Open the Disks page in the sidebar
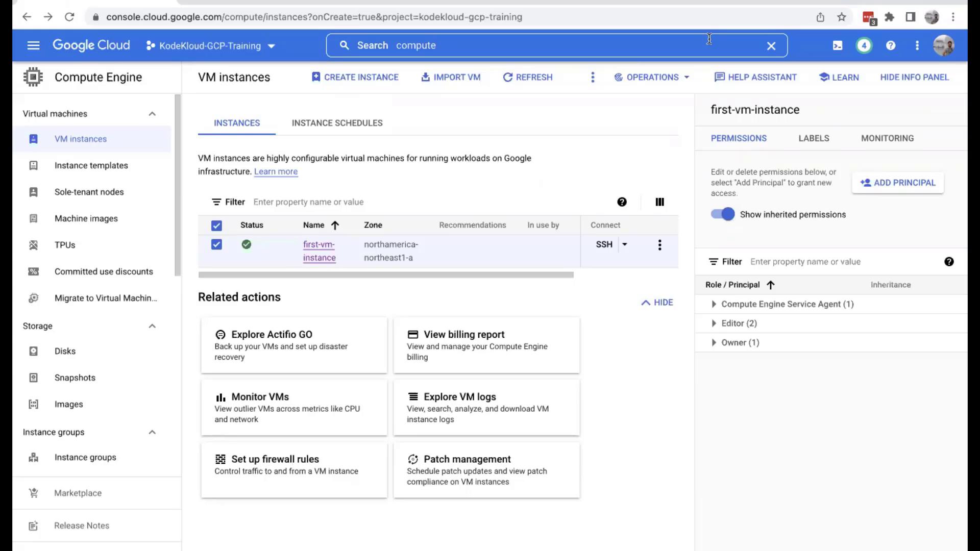Image resolution: width=980 pixels, height=551 pixels. (65, 351)
